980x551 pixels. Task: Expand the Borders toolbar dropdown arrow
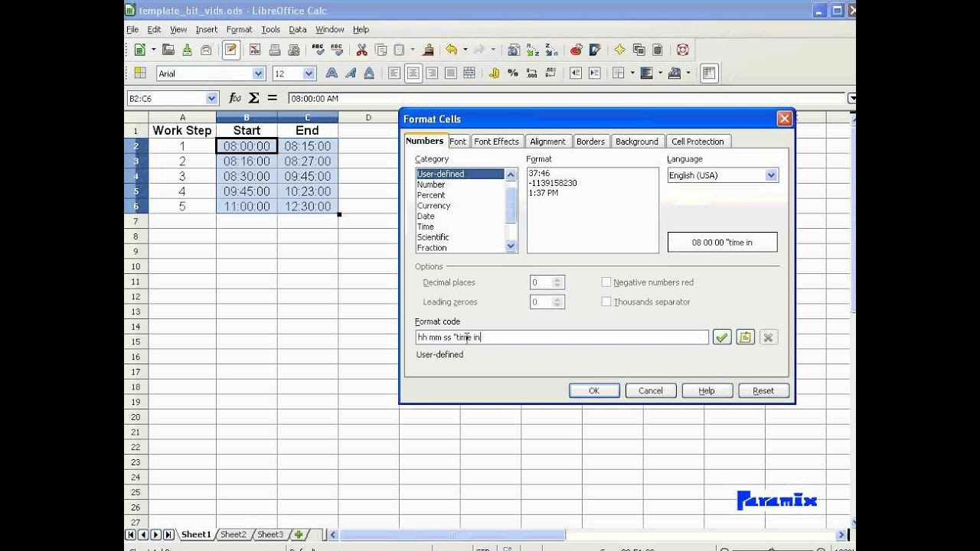tap(632, 73)
